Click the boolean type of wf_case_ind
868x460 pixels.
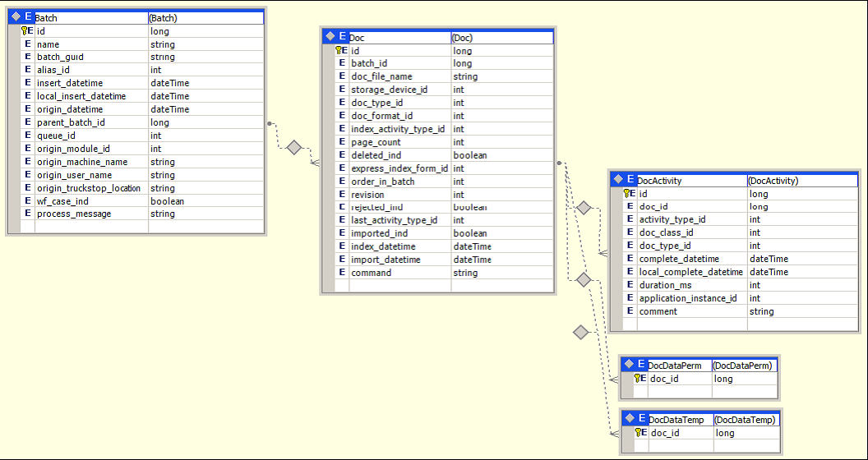pos(206,201)
